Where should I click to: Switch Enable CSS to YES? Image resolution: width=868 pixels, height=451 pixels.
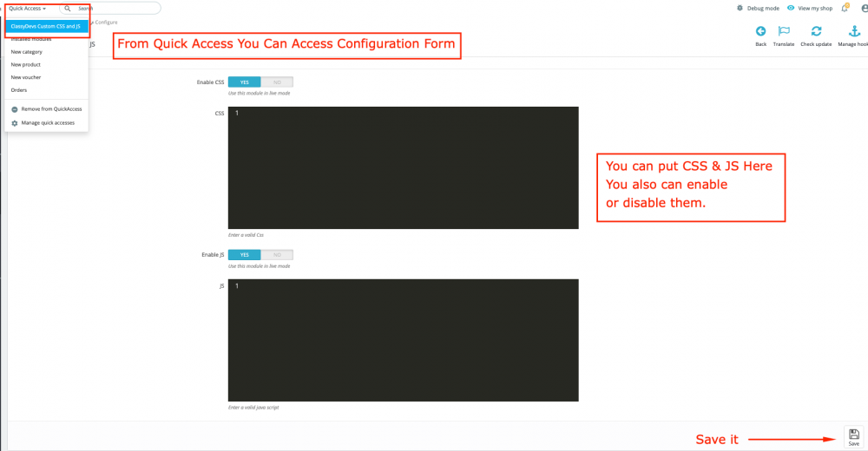244,82
